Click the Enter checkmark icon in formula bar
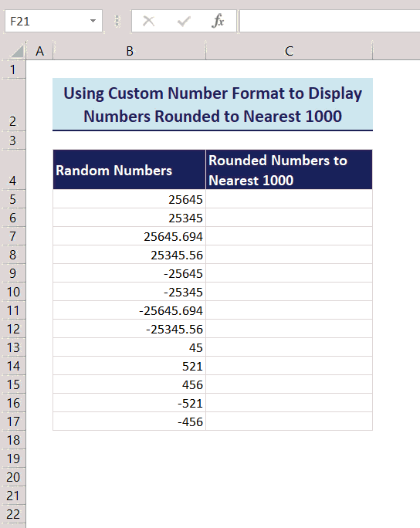420x528 pixels. coord(184,21)
